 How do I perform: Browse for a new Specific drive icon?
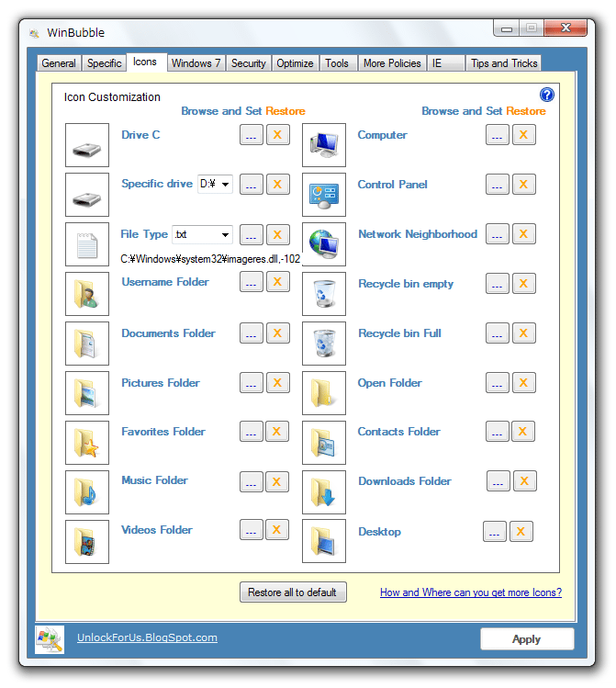[252, 184]
